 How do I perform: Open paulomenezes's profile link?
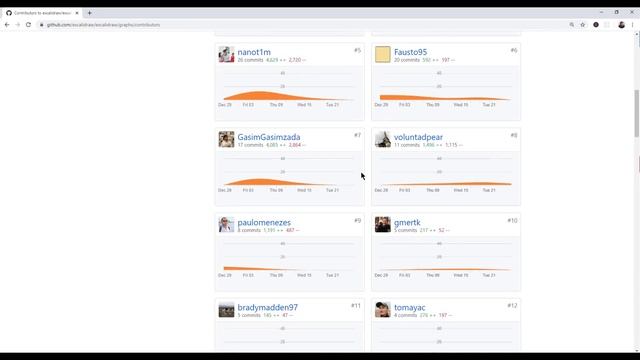[x=264, y=222]
